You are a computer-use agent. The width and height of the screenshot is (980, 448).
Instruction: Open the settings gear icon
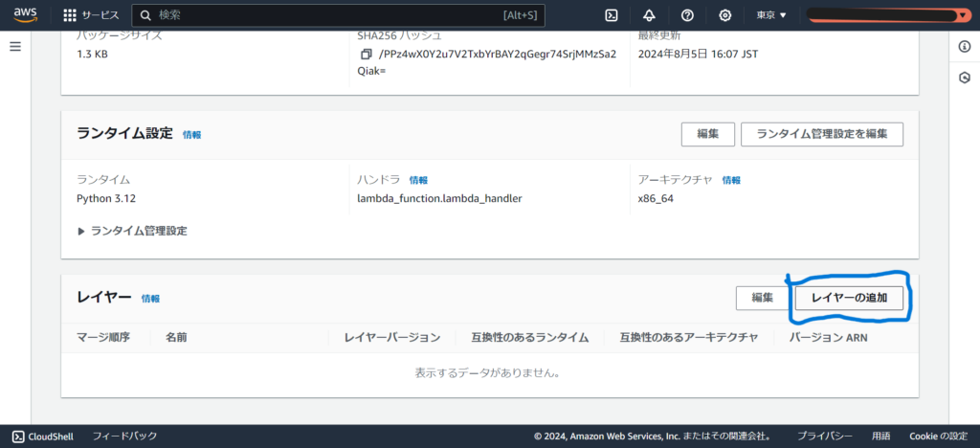coord(725,15)
